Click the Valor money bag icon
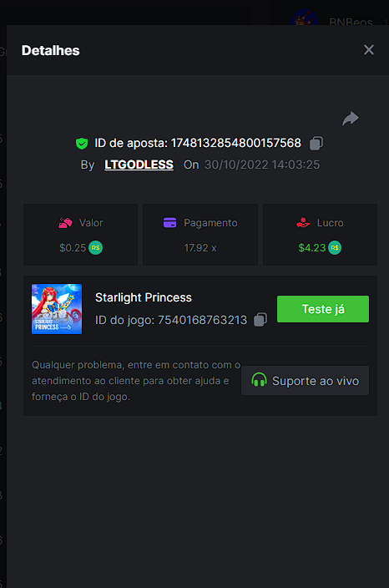This screenshot has height=588, width=389. [65, 223]
